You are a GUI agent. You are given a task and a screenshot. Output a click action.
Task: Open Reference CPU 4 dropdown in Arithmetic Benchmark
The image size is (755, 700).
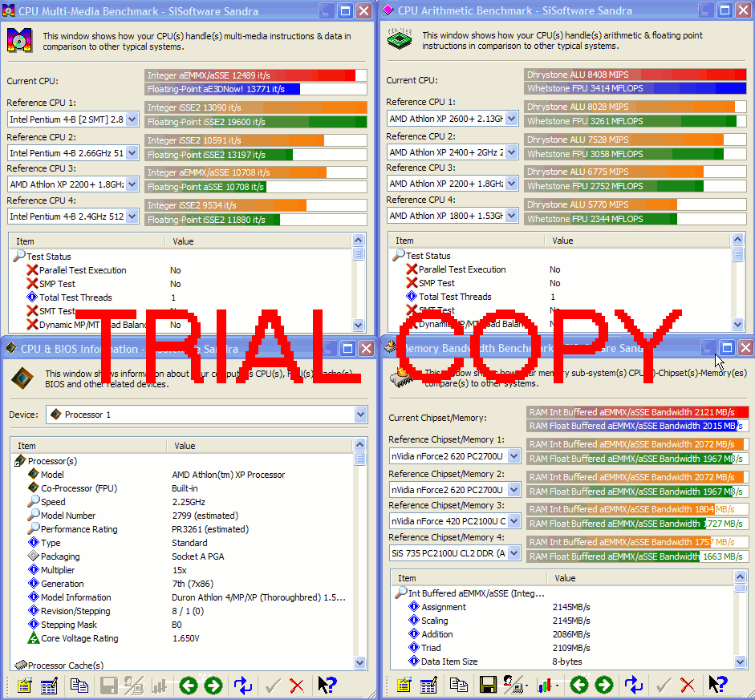512,216
